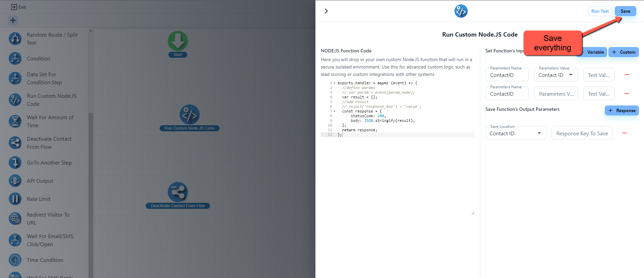Remove the first ContactID parameter row

pyautogui.click(x=627, y=75)
